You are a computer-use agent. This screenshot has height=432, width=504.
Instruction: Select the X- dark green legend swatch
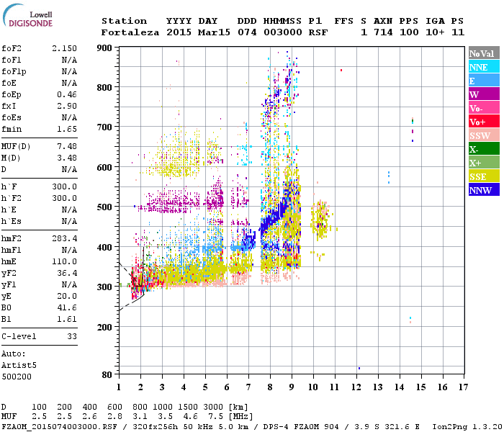point(484,149)
